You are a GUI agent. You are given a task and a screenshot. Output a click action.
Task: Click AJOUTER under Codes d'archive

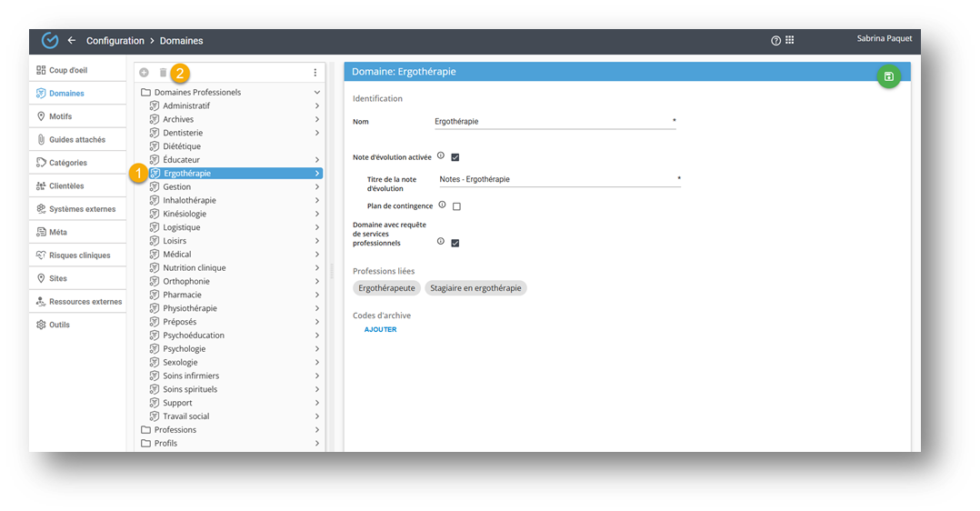380,330
